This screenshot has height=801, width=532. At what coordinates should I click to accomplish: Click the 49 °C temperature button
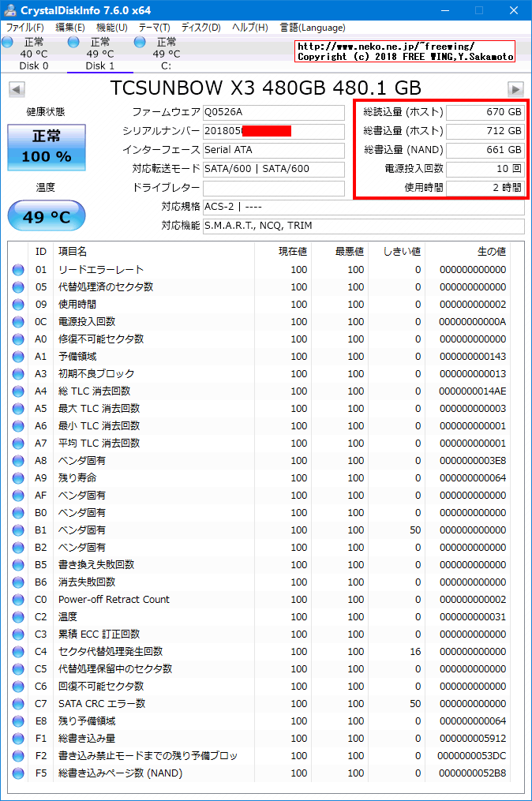click(x=47, y=216)
